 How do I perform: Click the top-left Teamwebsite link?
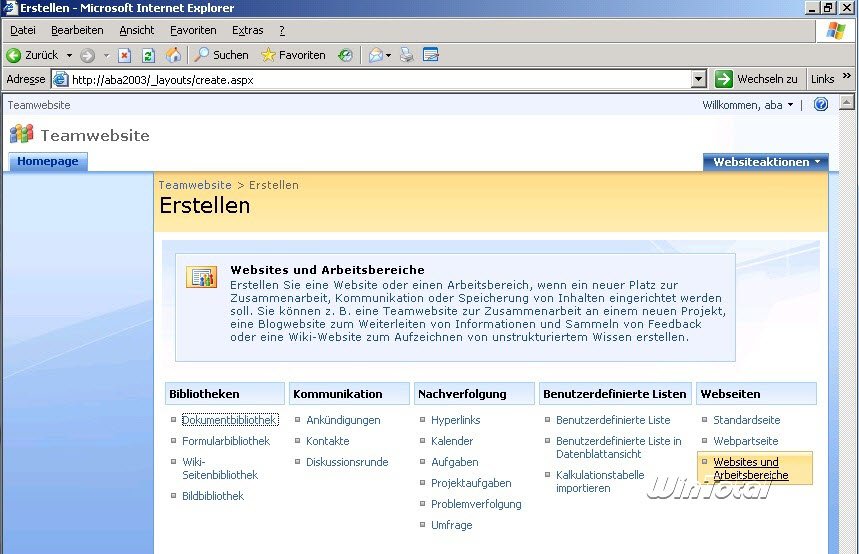(x=39, y=105)
